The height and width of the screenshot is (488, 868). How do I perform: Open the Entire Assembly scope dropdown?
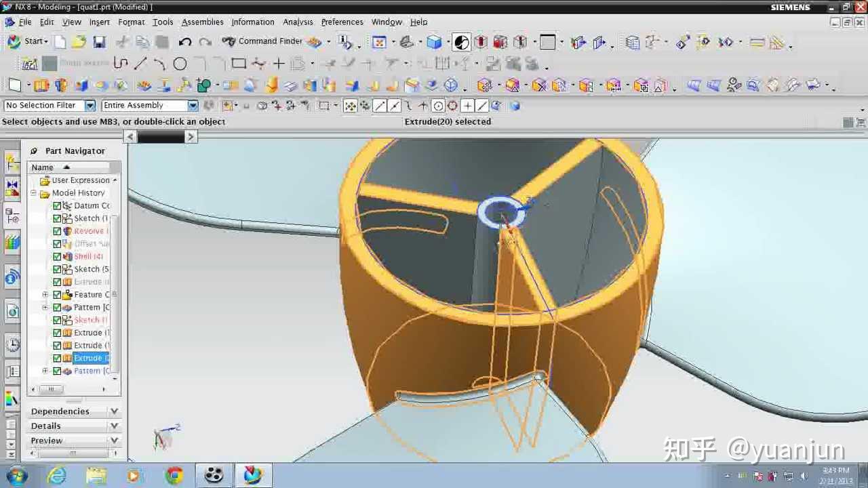tap(192, 105)
